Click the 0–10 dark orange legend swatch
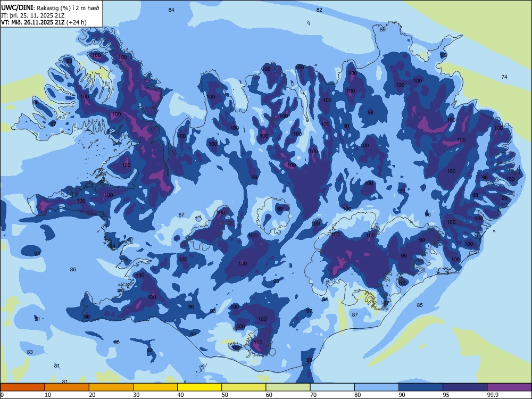532x399 pixels. (22, 387)
